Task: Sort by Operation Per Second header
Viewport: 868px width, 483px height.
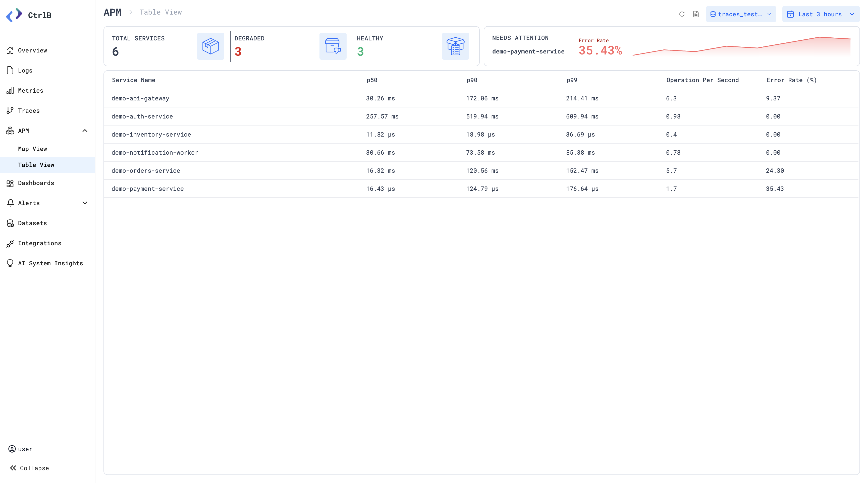Action: (x=702, y=80)
